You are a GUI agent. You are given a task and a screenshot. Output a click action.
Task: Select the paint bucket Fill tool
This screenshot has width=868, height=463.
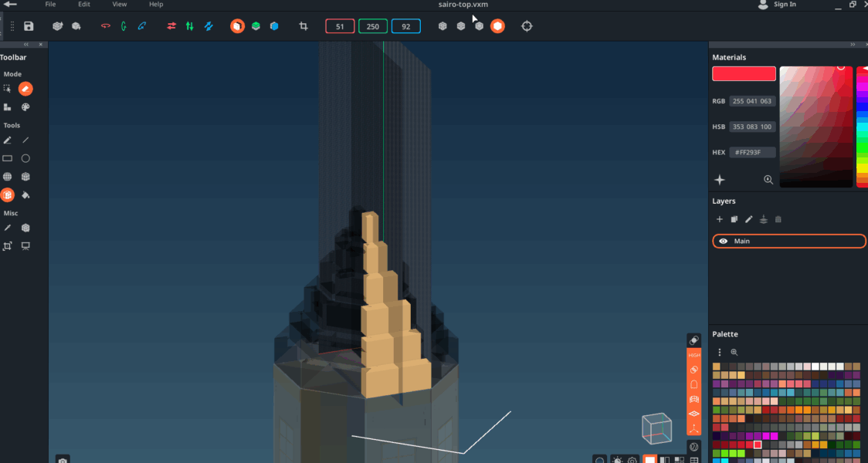pos(25,194)
